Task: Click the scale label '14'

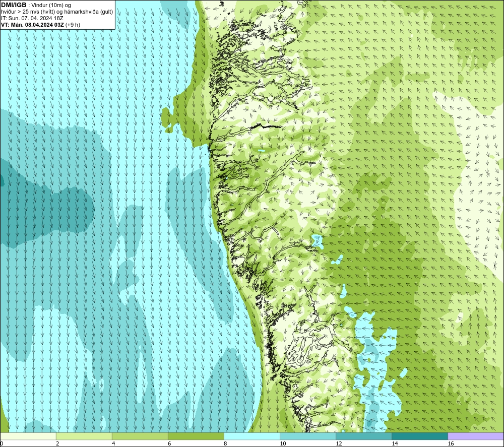Action: 395,443
